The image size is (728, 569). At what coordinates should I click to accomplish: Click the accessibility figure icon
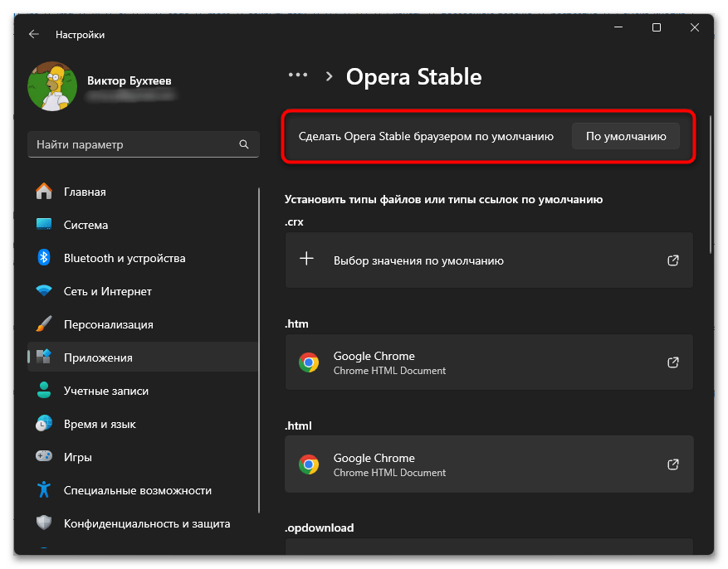(x=44, y=489)
